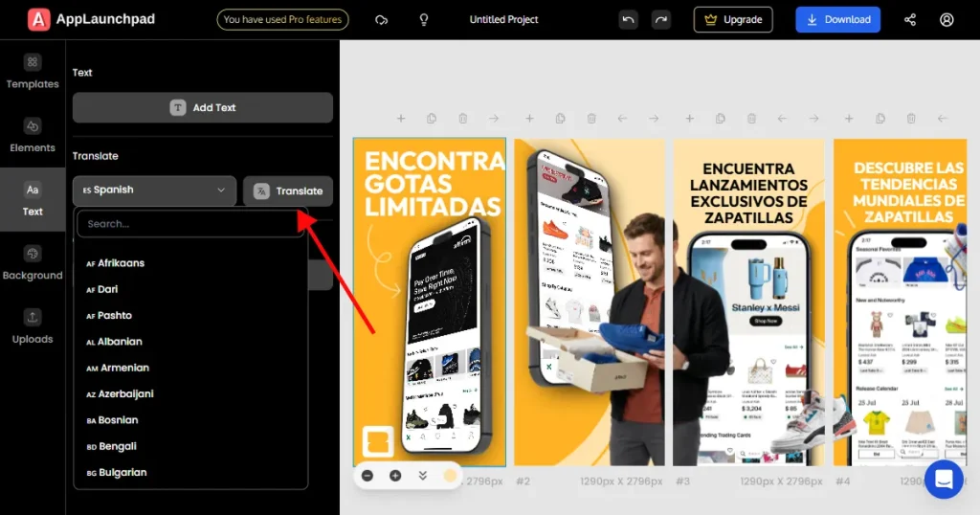The image size is (980, 515).
Task: Open the user account profile icon
Action: point(947,20)
